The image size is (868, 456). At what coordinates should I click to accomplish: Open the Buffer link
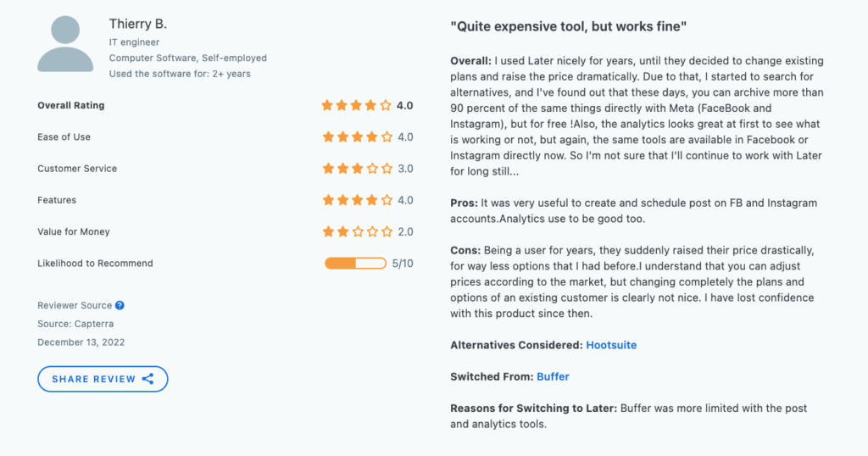[553, 376]
